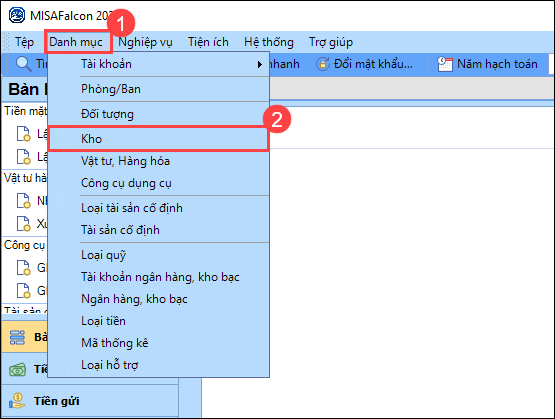Open the Nghiệp vụ menu
This screenshot has height=419, width=555.
pyautogui.click(x=145, y=42)
